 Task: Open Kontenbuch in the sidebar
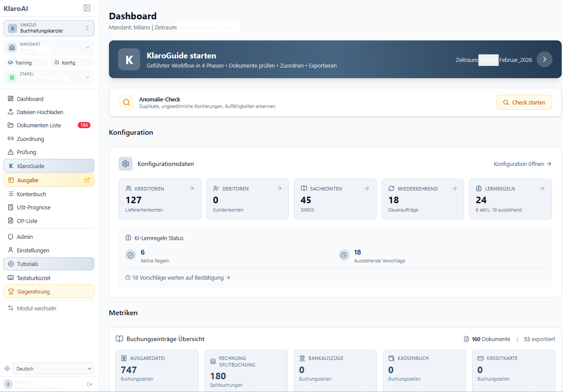pos(49,194)
